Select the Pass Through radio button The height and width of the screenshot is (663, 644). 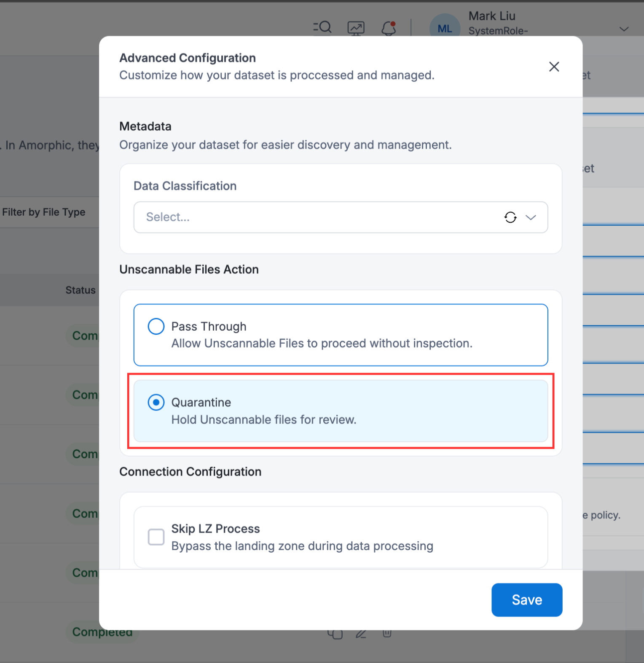point(156,326)
